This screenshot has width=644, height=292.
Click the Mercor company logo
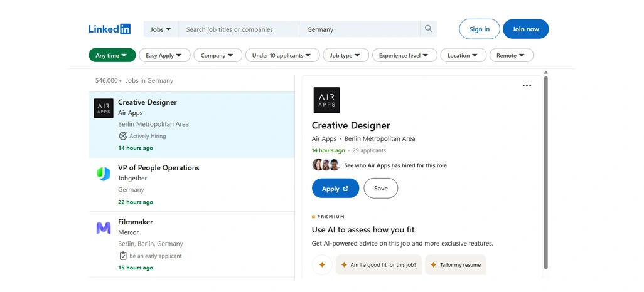coord(104,228)
